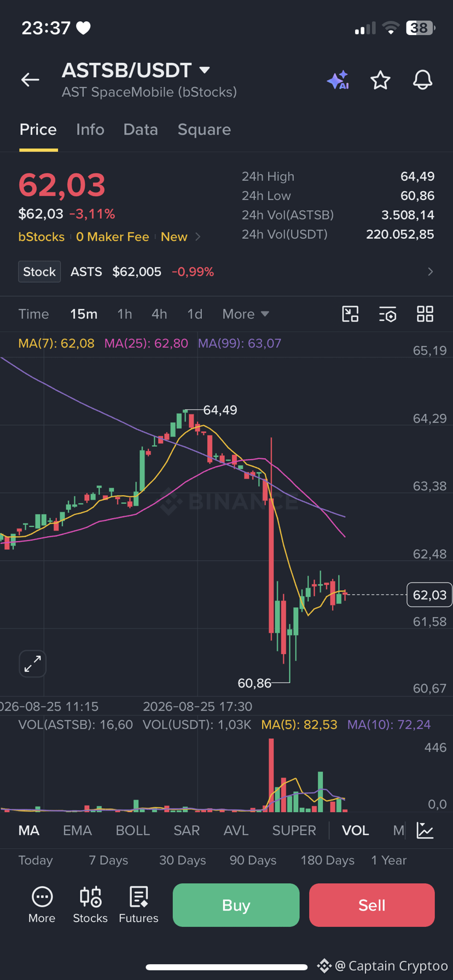The height and width of the screenshot is (980, 453).
Task: Toggle the AVL indicator
Action: 236,830
